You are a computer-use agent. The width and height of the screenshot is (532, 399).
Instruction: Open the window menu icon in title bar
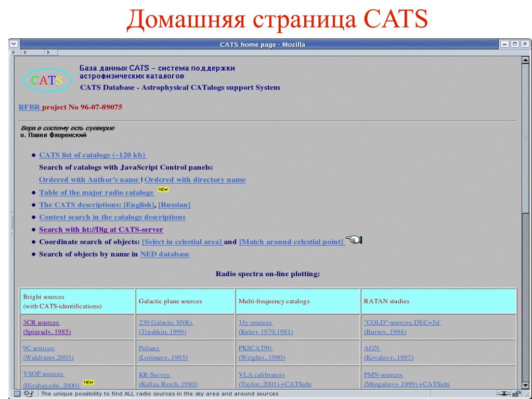14,44
